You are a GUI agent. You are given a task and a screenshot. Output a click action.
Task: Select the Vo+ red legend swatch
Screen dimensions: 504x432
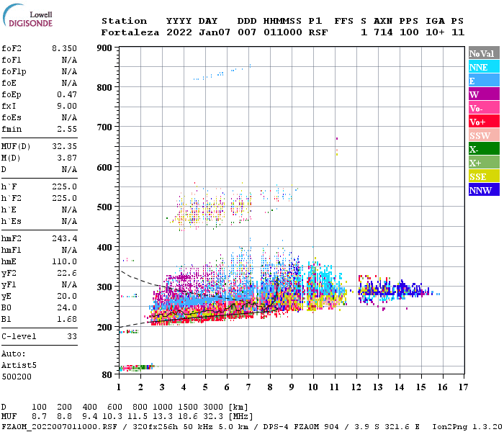click(484, 122)
